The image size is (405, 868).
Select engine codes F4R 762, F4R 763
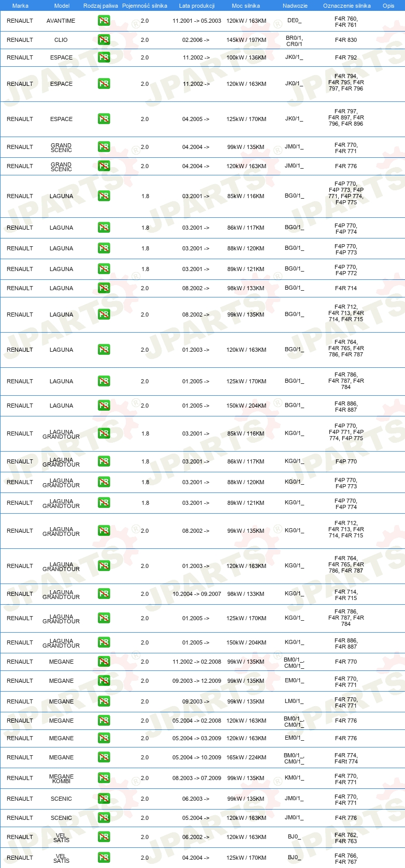tap(346, 838)
